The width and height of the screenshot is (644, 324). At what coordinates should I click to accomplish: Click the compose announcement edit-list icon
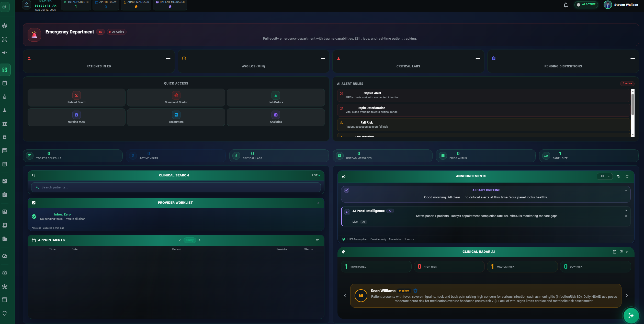tap(618, 176)
